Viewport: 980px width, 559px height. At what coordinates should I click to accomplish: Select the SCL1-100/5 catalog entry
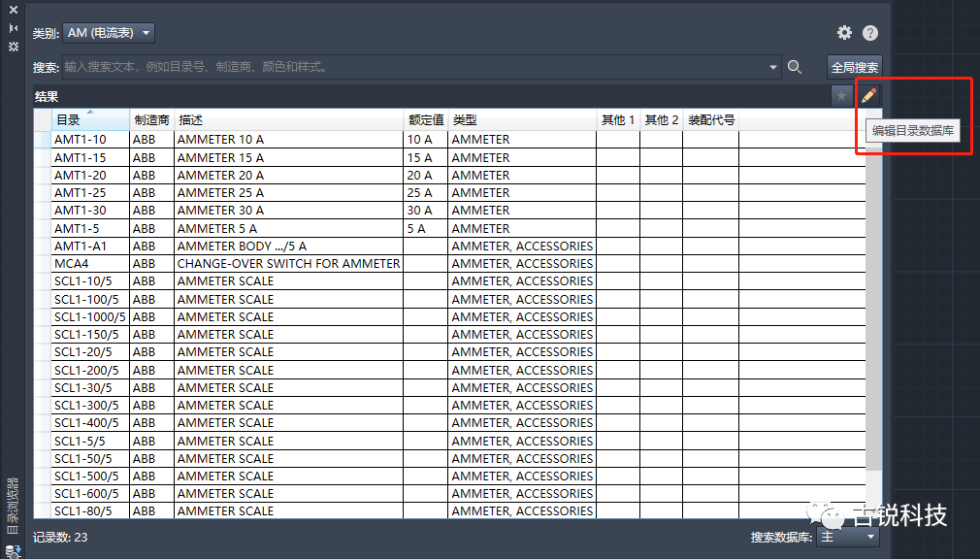tap(86, 299)
